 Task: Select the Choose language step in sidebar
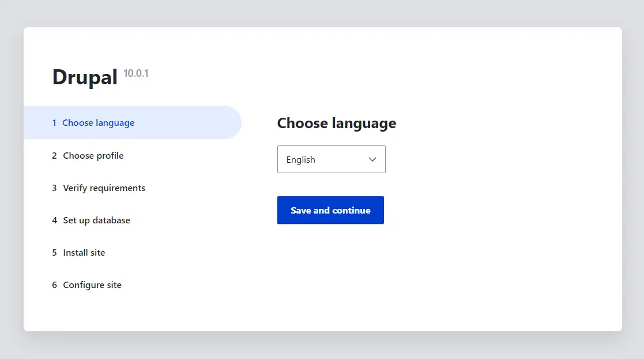tap(98, 122)
